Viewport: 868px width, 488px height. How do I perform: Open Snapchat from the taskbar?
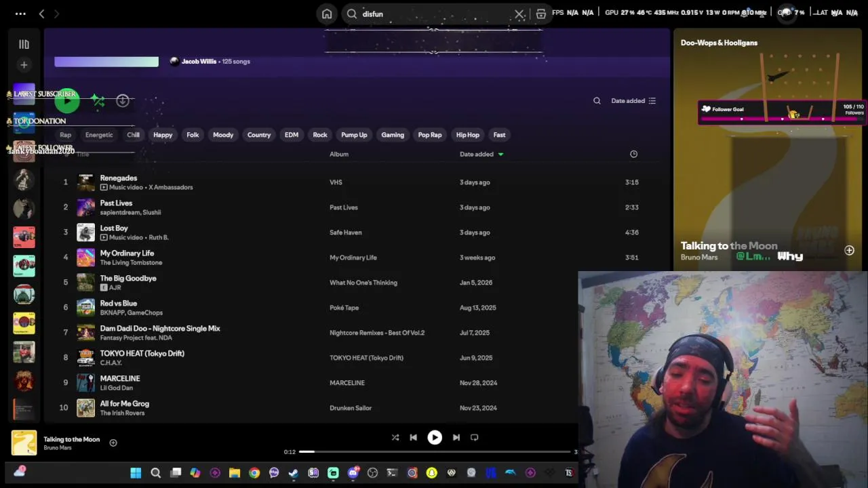tap(431, 472)
